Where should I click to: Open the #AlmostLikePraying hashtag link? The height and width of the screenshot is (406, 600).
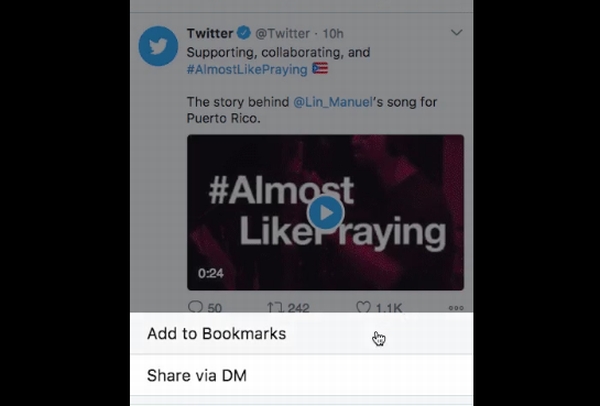click(247, 69)
